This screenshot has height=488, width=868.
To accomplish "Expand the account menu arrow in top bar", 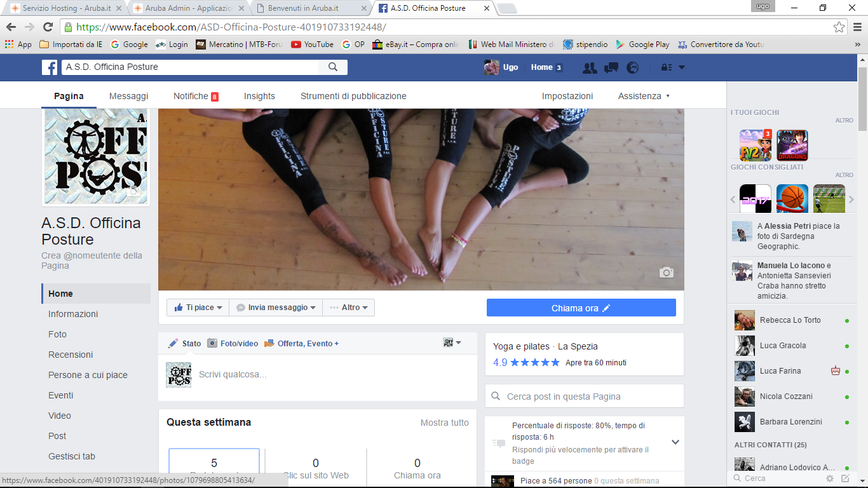I will pos(682,67).
